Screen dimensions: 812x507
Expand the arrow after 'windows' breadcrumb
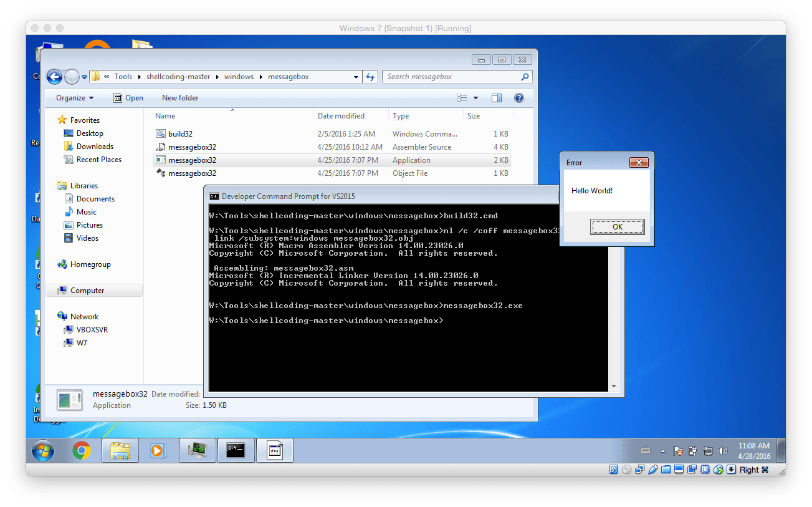261,77
